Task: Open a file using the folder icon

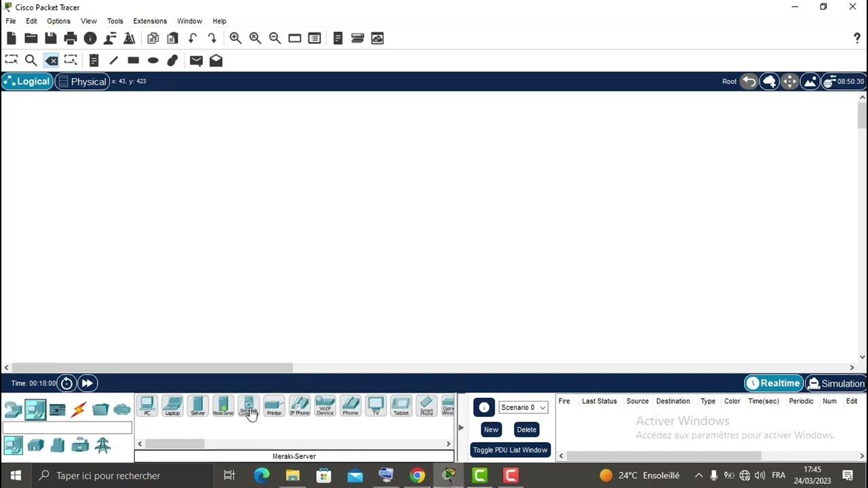Action: tap(31, 39)
